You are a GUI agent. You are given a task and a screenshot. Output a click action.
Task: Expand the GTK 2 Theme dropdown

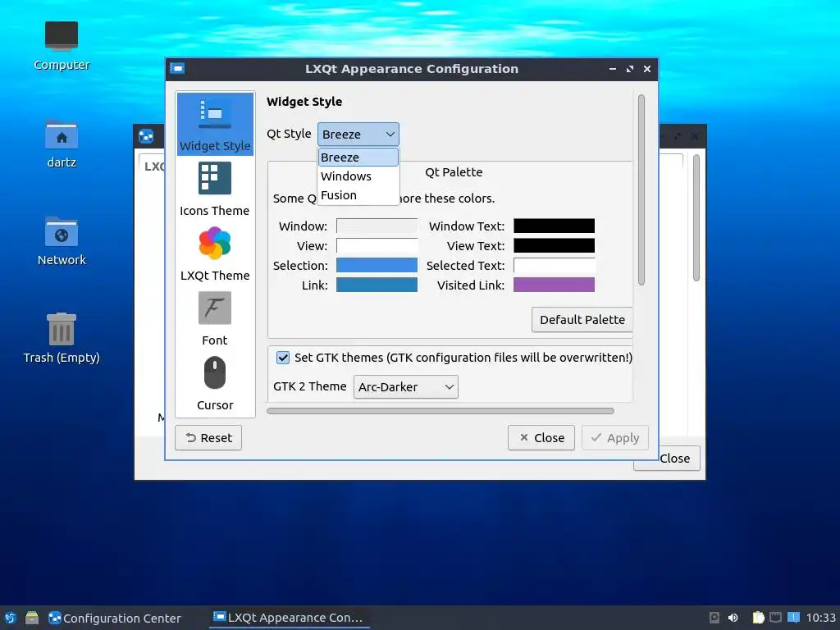click(x=405, y=387)
